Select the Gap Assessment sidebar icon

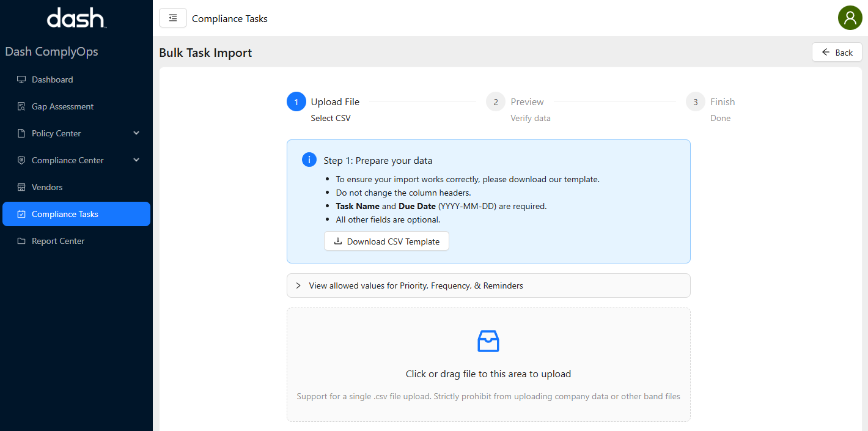coord(20,106)
